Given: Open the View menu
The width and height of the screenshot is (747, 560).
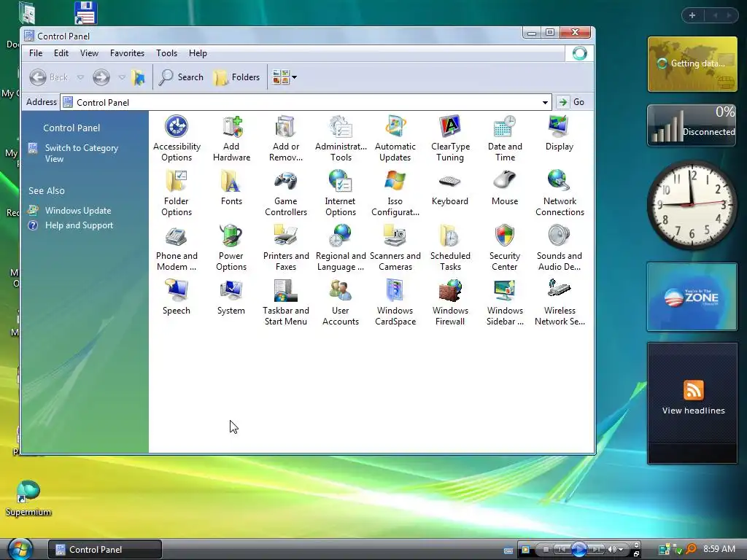Looking at the screenshot, I should pyautogui.click(x=89, y=53).
